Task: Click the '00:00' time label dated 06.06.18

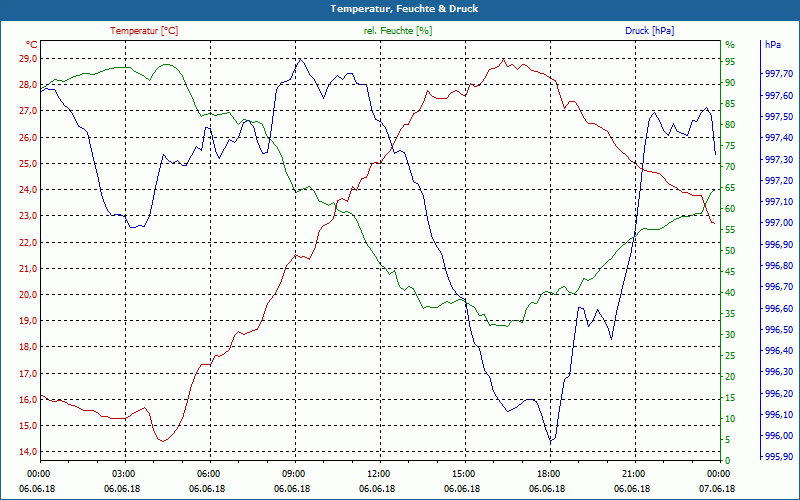Action: (x=38, y=473)
